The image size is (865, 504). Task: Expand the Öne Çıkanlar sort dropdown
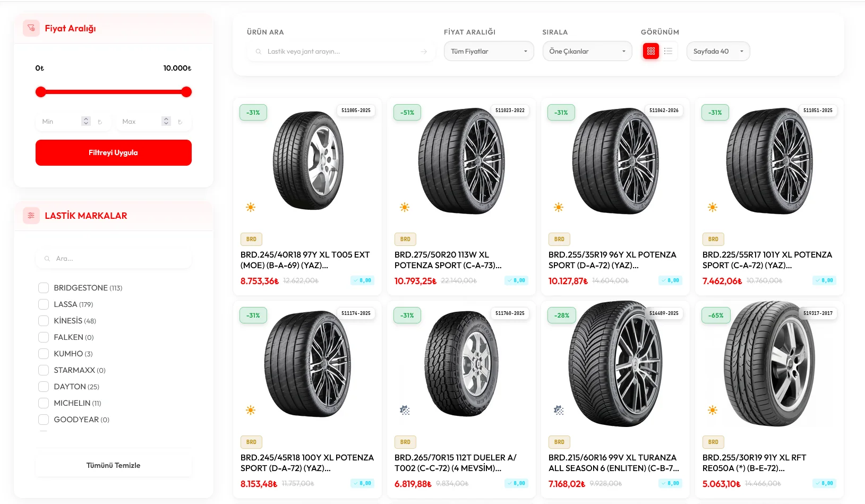[x=587, y=52]
